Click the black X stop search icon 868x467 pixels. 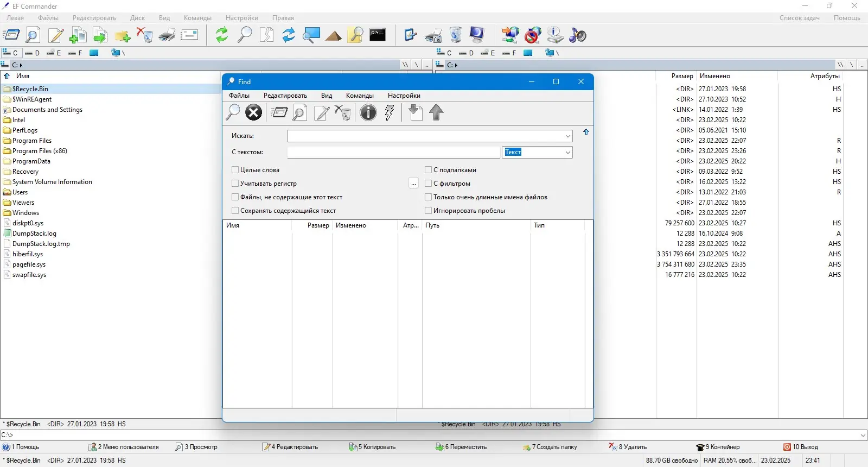pyautogui.click(x=253, y=112)
